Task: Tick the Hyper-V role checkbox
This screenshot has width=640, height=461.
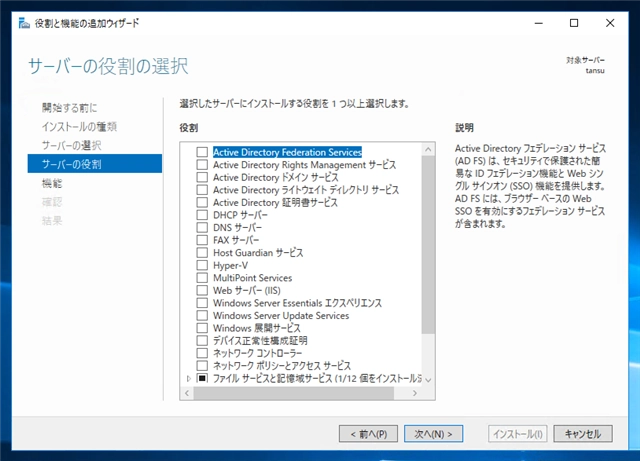Action: 202,265
